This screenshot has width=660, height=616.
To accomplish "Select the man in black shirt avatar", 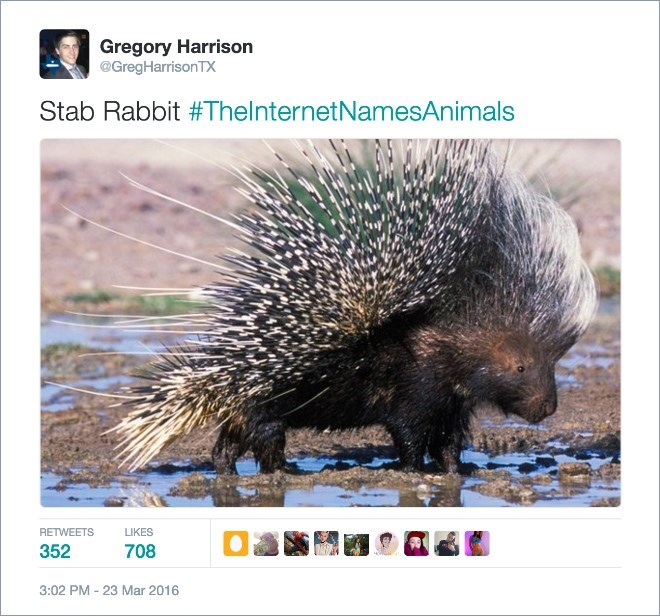I will (447, 544).
